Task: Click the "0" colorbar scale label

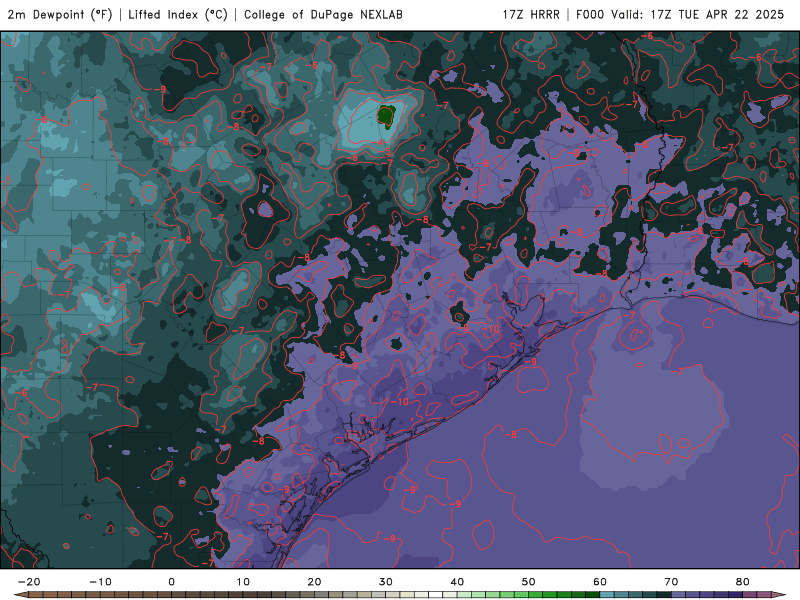Action: [x=171, y=582]
